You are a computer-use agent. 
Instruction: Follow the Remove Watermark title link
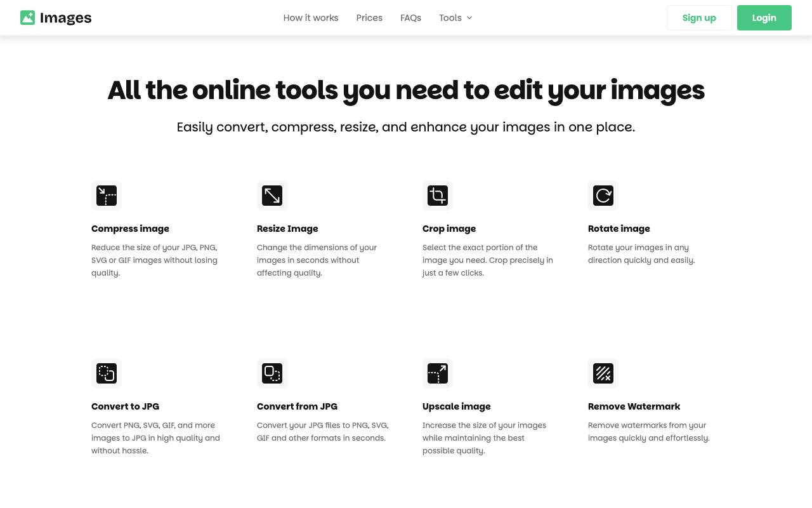click(x=634, y=406)
